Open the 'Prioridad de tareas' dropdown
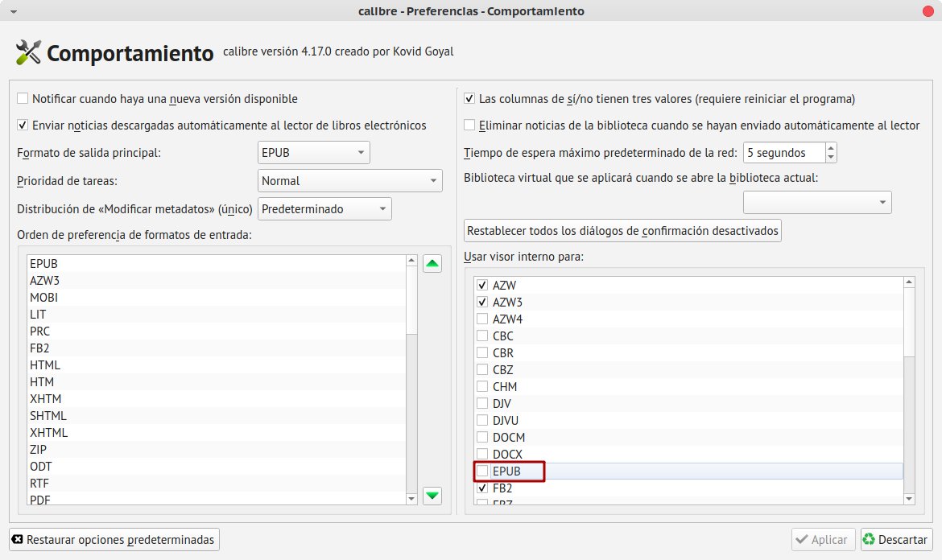The width and height of the screenshot is (942, 560). point(349,180)
